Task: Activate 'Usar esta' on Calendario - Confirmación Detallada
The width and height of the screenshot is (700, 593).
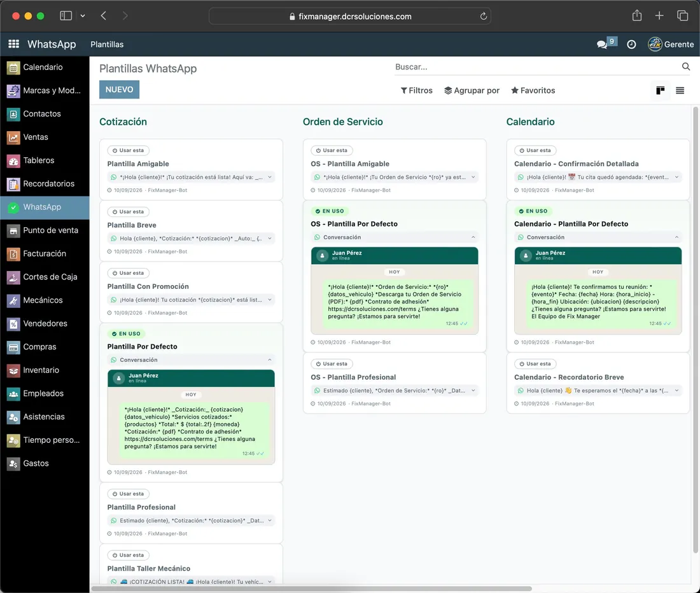Action: 535,150
